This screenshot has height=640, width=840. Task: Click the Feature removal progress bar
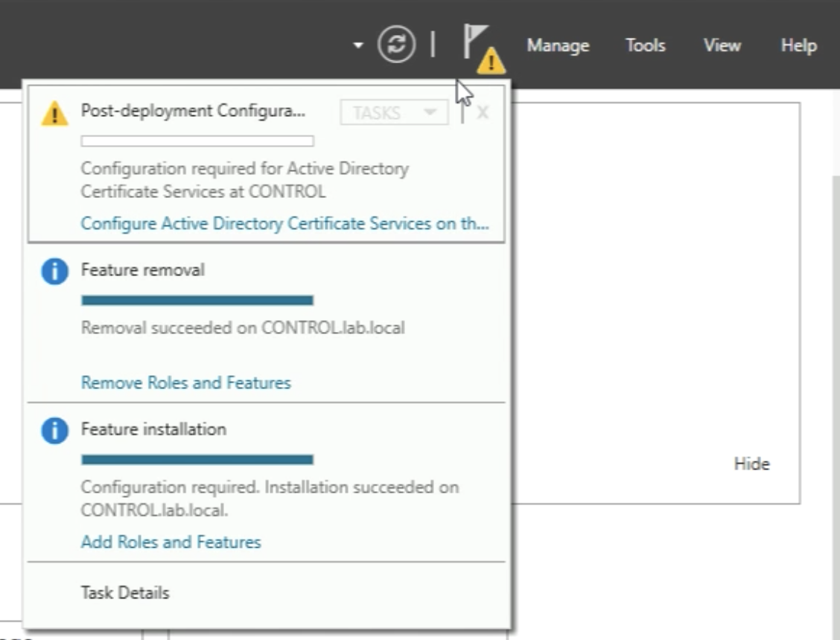tap(197, 301)
